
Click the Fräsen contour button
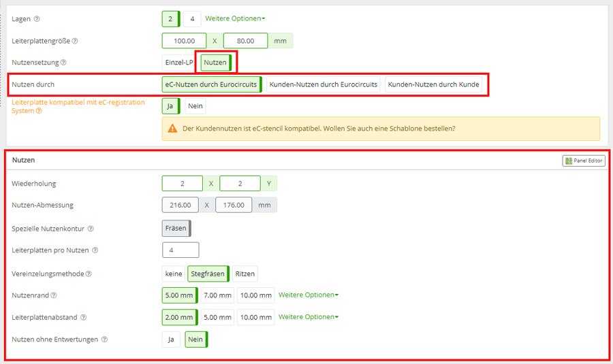[176, 229]
